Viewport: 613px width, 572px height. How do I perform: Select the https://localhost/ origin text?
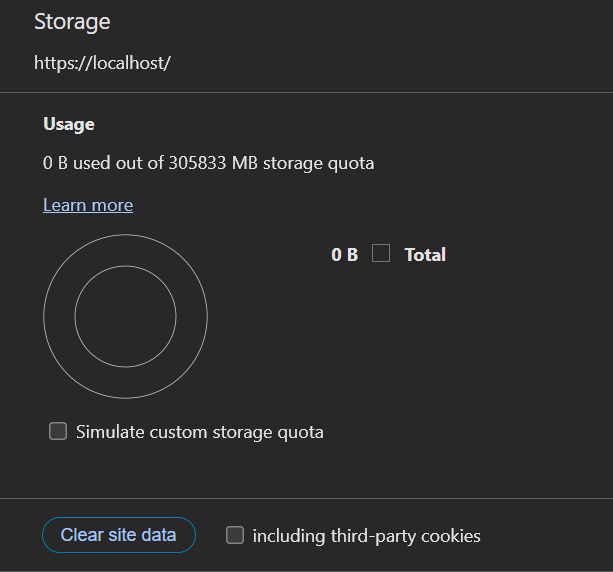click(x=103, y=62)
